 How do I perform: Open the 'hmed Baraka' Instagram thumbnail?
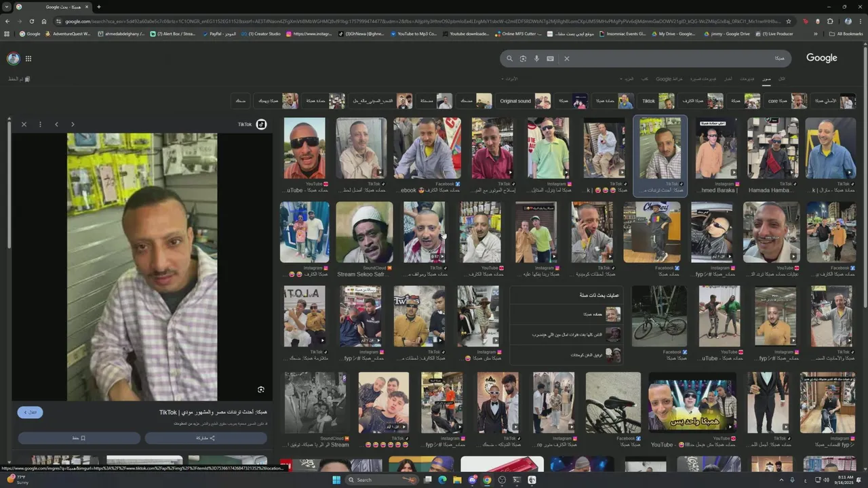click(715, 148)
